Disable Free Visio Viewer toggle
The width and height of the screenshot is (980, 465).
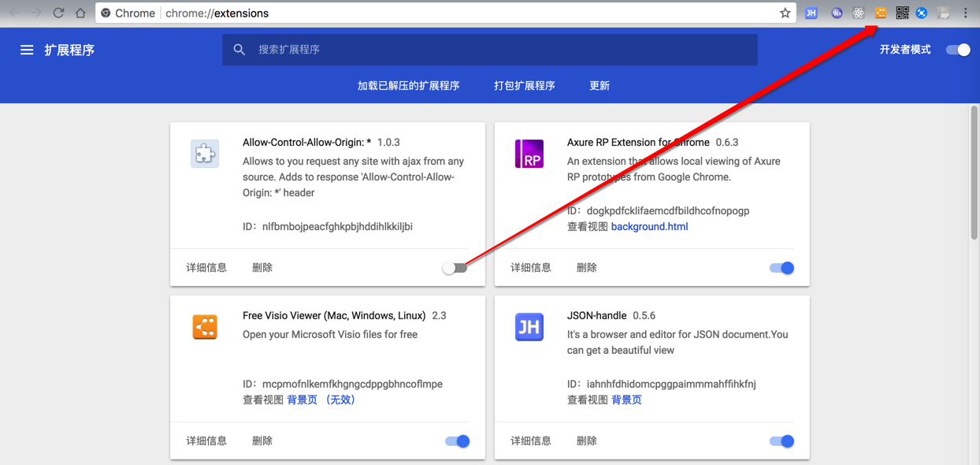click(x=458, y=441)
